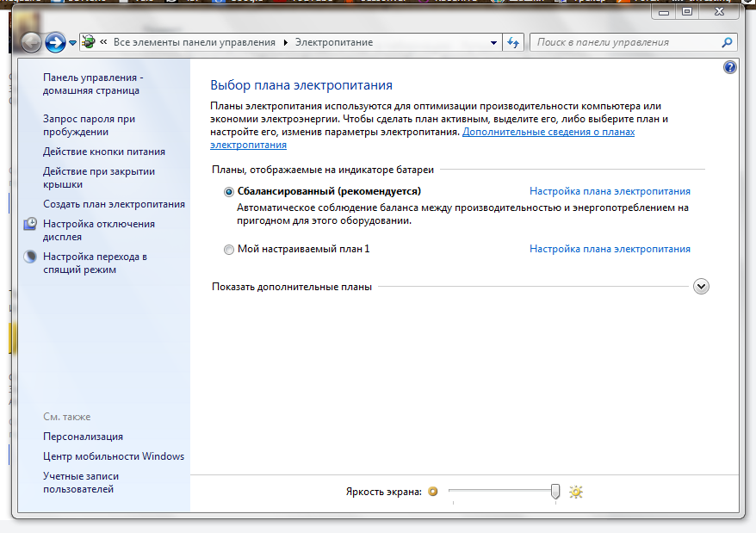Click Все элементы панели управления breadcrumb

coord(195,42)
